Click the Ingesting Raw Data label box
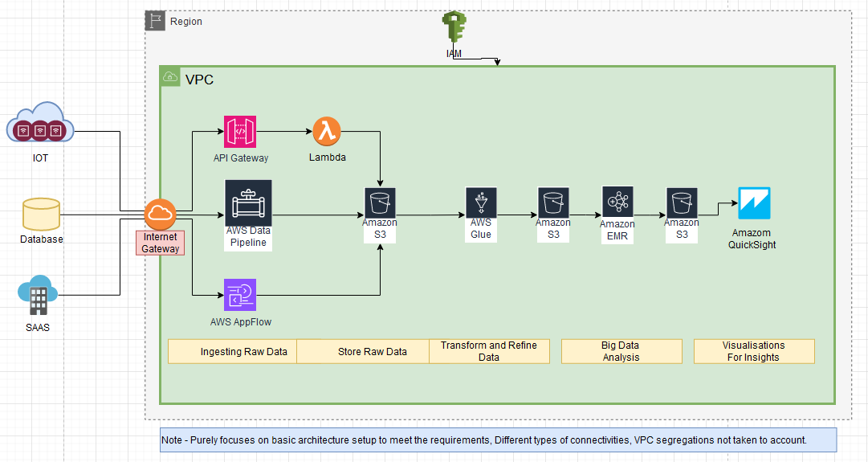This screenshot has height=462, width=868. coord(233,351)
